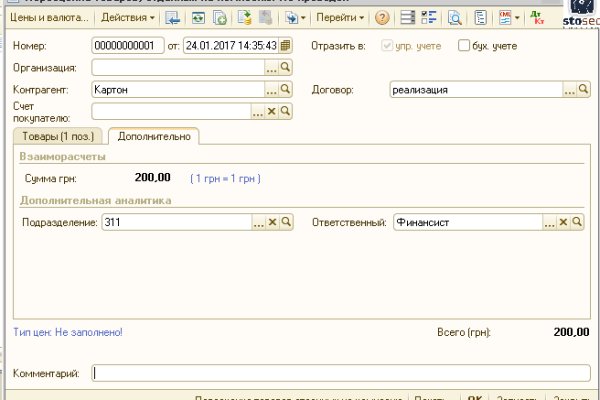Select the Дополнительно tab
This screenshot has width=600, height=400.
(154, 136)
